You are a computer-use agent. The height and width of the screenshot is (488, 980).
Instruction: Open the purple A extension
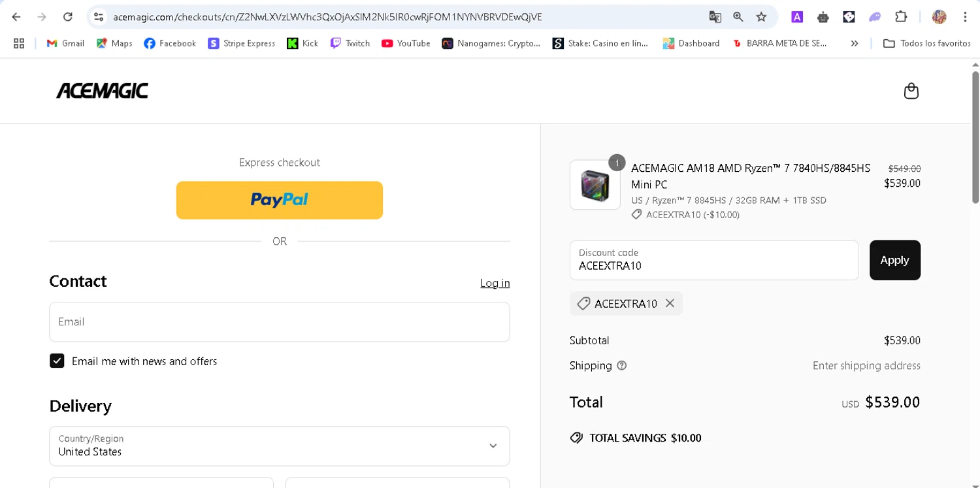[x=797, y=17]
